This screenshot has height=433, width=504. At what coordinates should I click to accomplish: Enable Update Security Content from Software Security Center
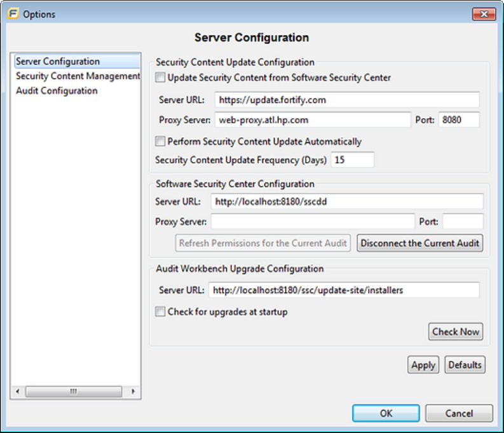[161, 78]
